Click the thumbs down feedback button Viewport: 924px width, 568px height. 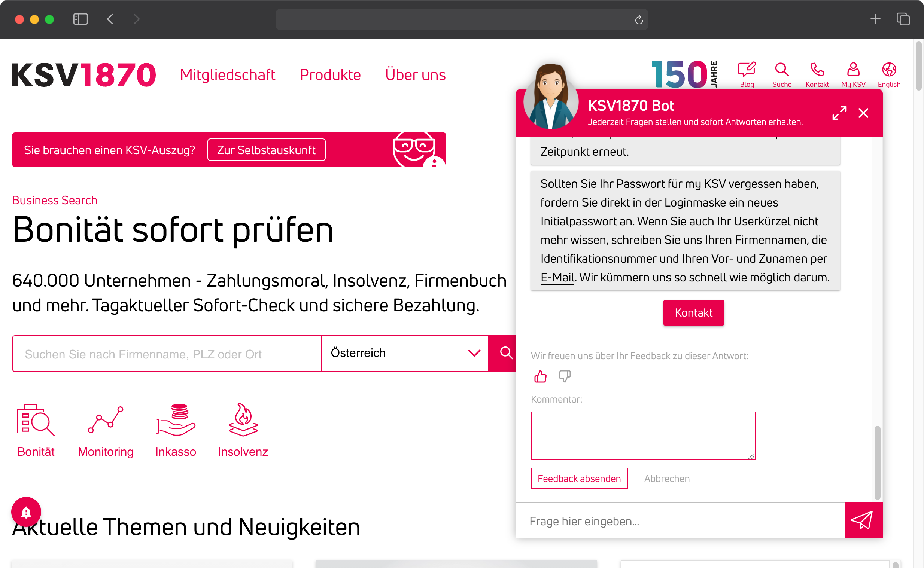pos(565,376)
